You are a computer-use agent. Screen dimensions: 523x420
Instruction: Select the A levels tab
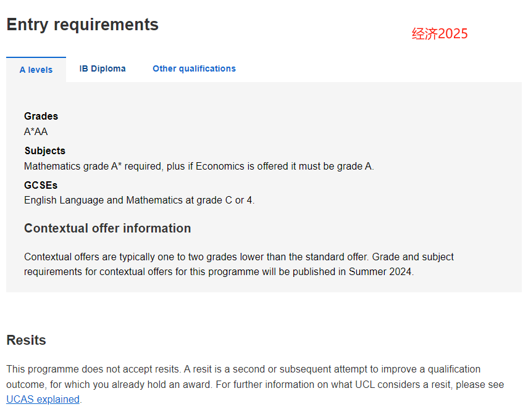pyautogui.click(x=36, y=70)
